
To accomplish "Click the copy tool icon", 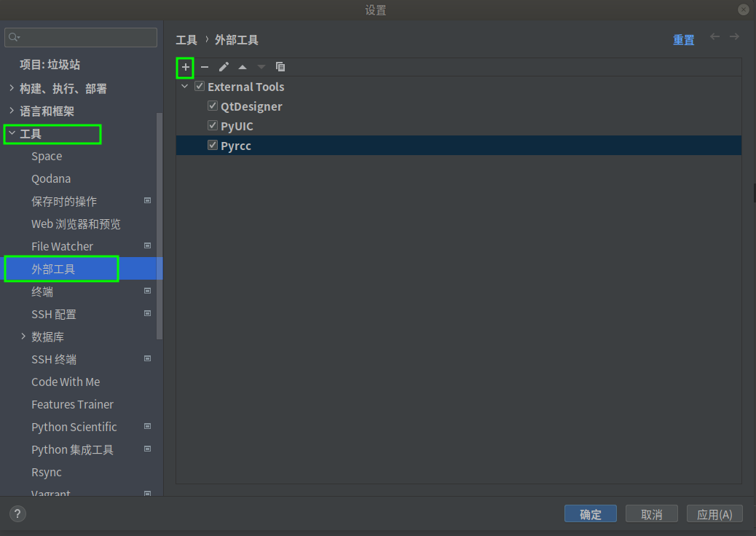I will [x=280, y=67].
